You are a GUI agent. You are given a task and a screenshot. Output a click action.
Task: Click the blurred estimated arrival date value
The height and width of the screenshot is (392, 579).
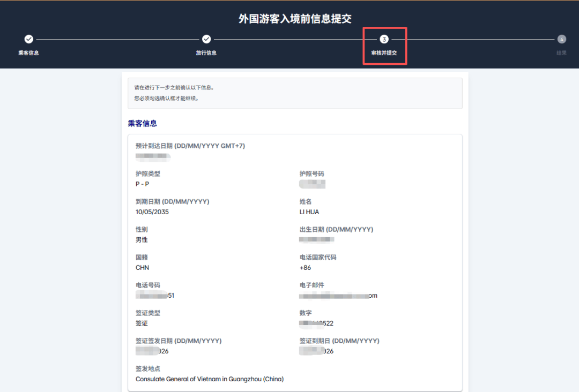tap(153, 157)
